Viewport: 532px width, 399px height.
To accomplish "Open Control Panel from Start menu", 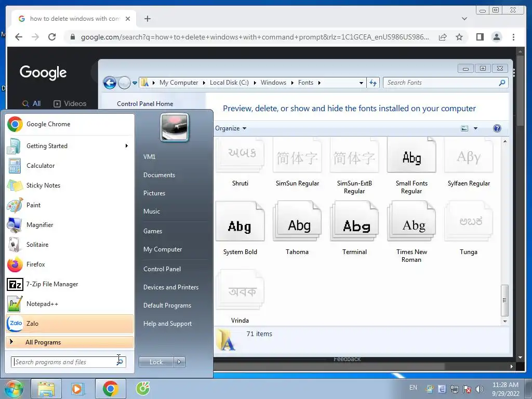I will coord(162,269).
